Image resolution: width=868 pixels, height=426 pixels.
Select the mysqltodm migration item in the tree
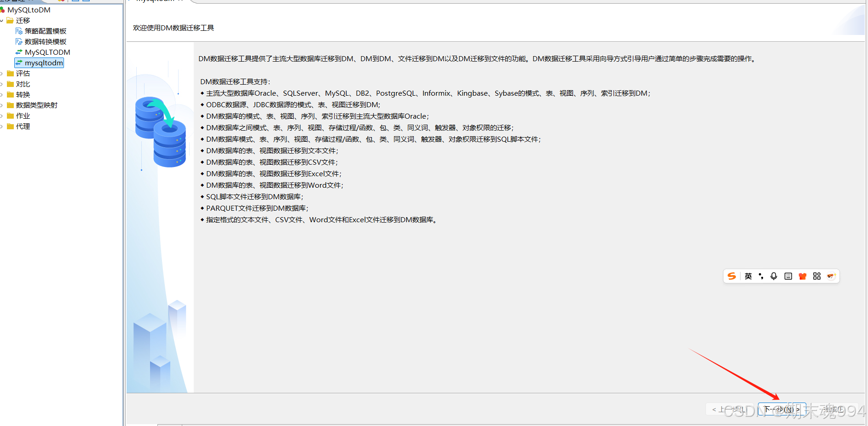click(42, 63)
